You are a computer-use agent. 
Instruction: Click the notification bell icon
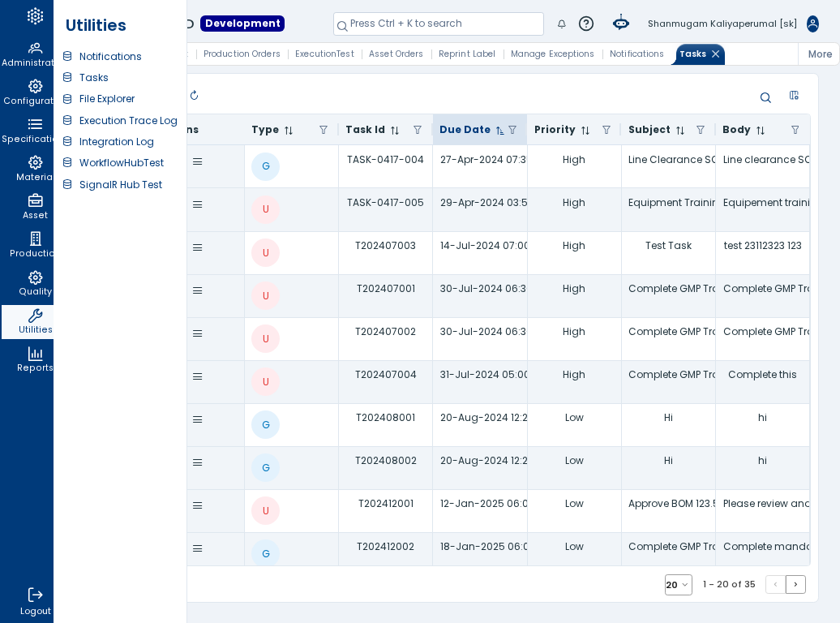(x=561, y=24)
